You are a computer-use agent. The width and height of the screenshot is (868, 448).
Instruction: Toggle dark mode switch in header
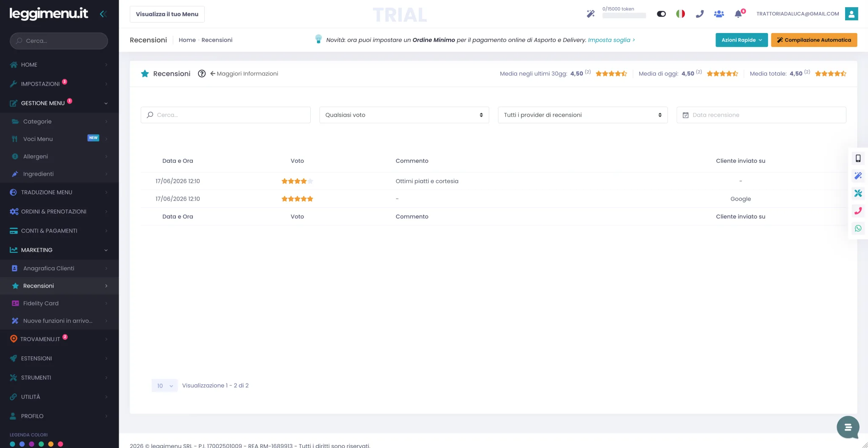coord(661,14)
